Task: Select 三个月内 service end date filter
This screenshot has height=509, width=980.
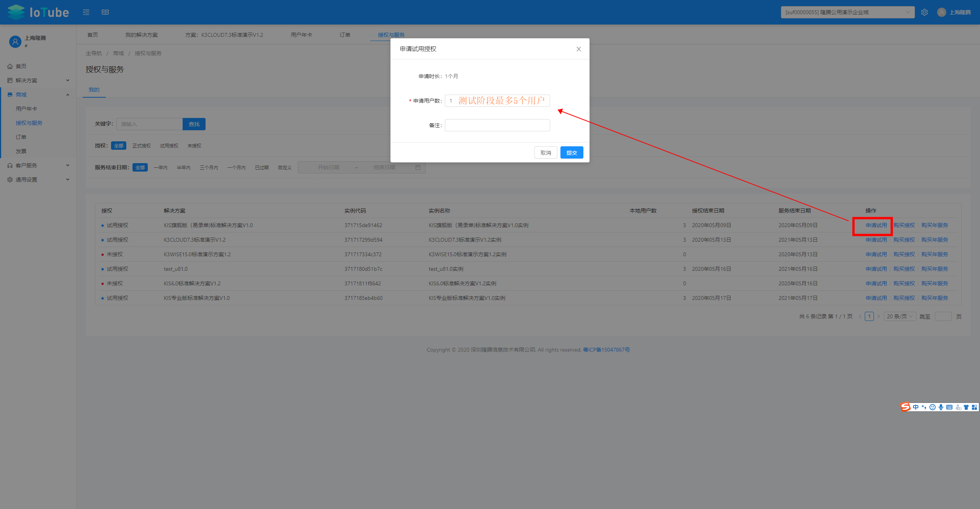Action: (209, 167)
